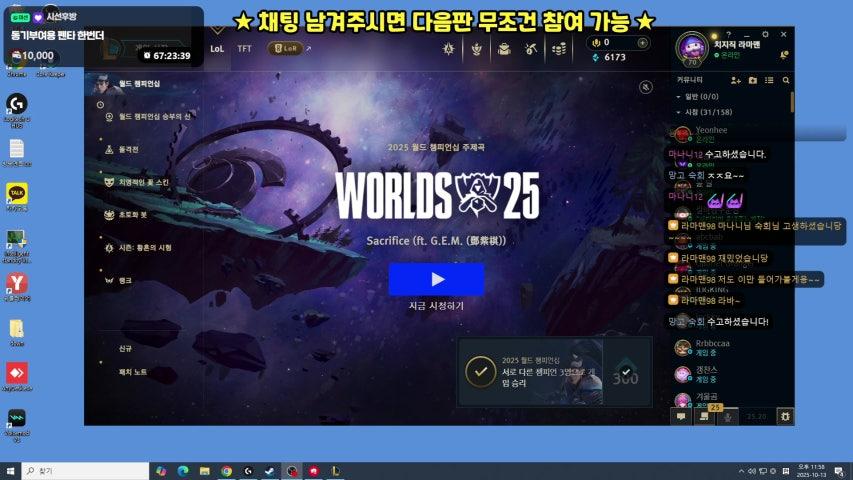Open the chat bubble icon at bottom

(681, 416)
